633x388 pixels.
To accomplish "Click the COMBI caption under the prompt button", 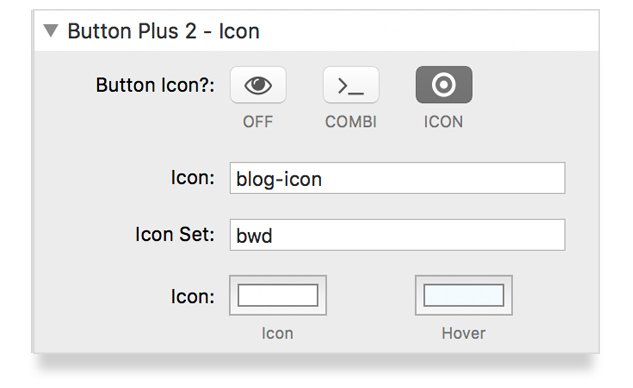I will 351,122.
